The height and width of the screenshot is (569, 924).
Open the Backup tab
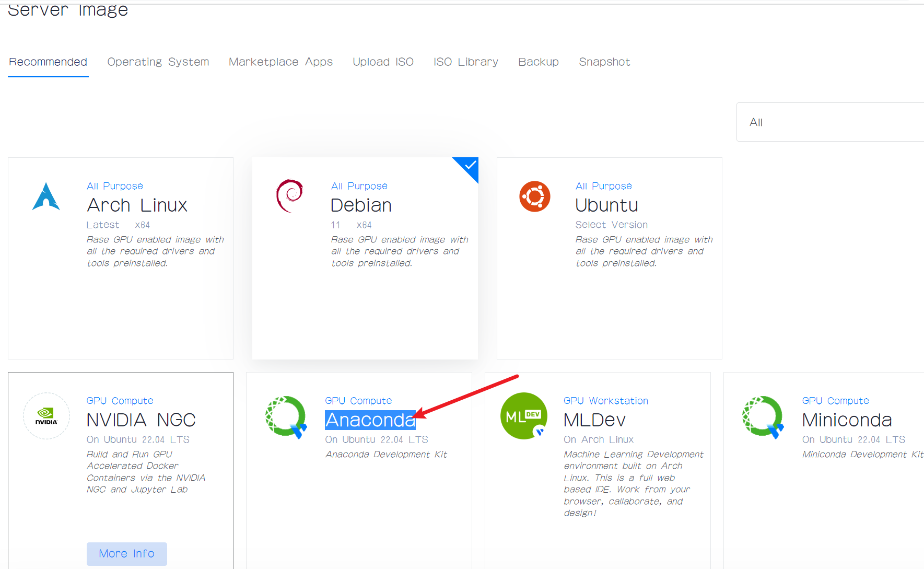[x=539, y=62]
